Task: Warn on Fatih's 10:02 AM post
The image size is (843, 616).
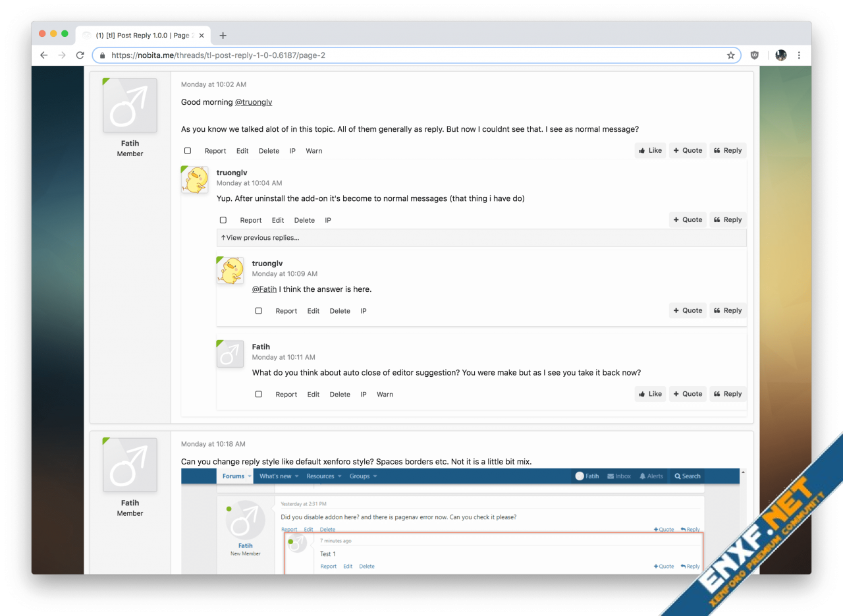Action: (x=314, y=151)
